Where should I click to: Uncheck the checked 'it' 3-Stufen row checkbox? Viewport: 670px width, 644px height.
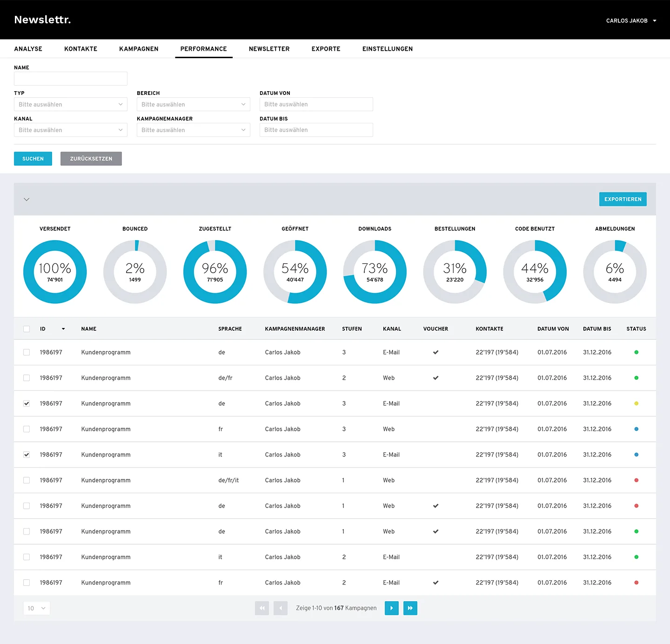(27, 455)
